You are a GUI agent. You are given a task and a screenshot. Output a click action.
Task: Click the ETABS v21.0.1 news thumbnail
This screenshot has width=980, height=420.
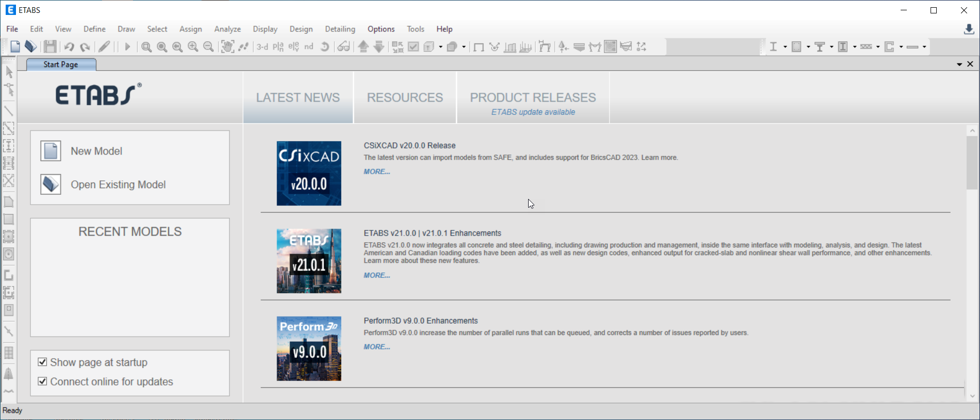pos(309,261)
